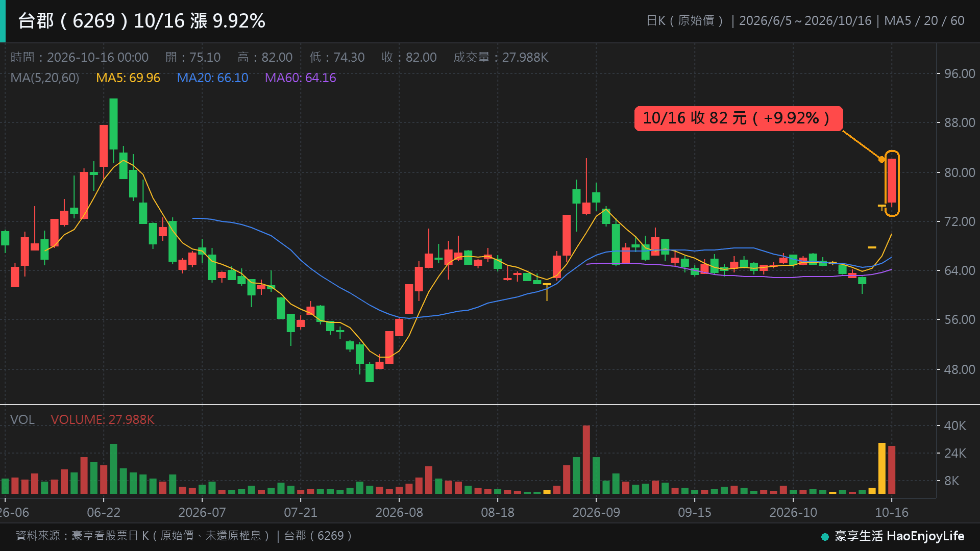Click the open price 開：75.10
The height and width of the screenshot is (551, 980).
coord(192,57)
